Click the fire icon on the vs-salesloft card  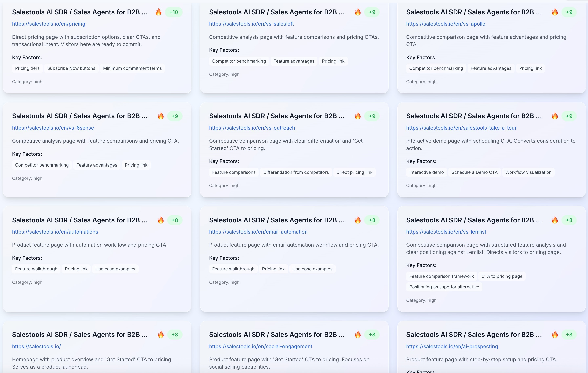coord(358,12)
